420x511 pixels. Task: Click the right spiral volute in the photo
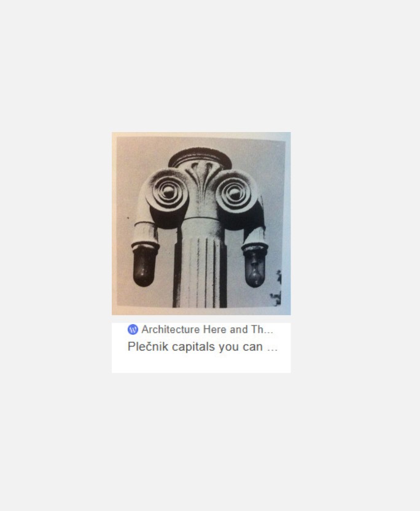pyautogui.click(x=235, y=193)
